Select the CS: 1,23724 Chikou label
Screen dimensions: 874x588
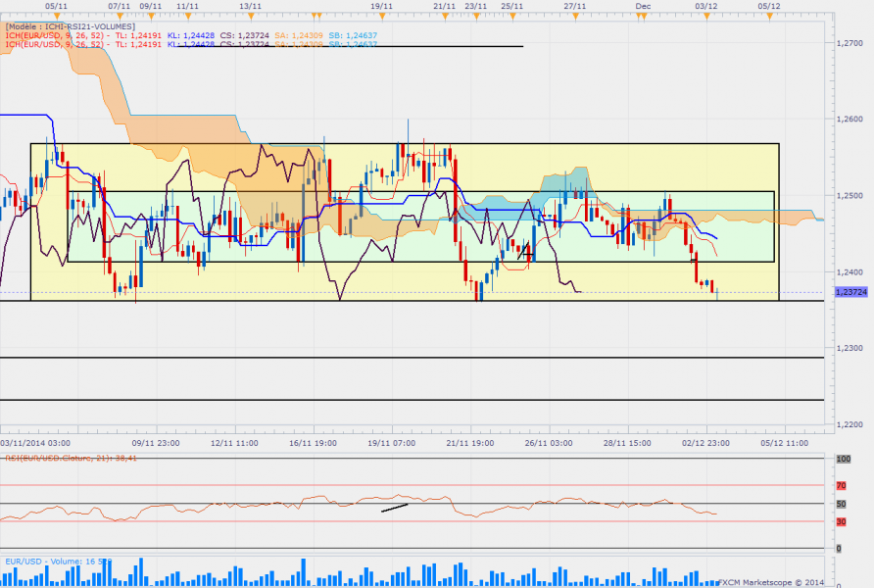(x=244, y=35)
